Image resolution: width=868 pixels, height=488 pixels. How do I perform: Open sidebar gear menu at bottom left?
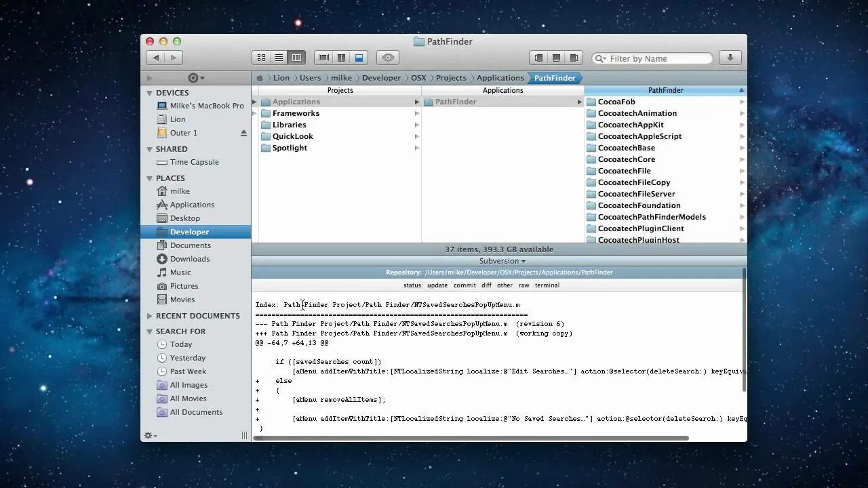[151, 435]
